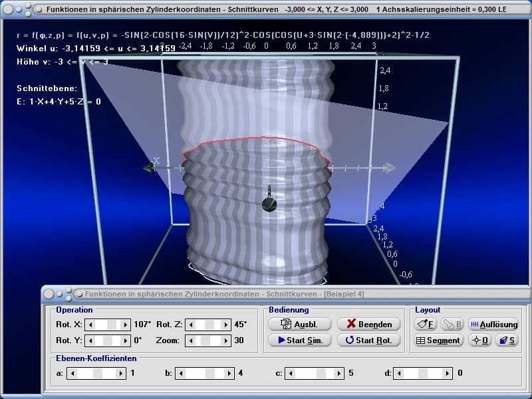Increase Rot. X with right arrow
The height and width of the screenshot is (399, 532).
(x=125, y=325)
